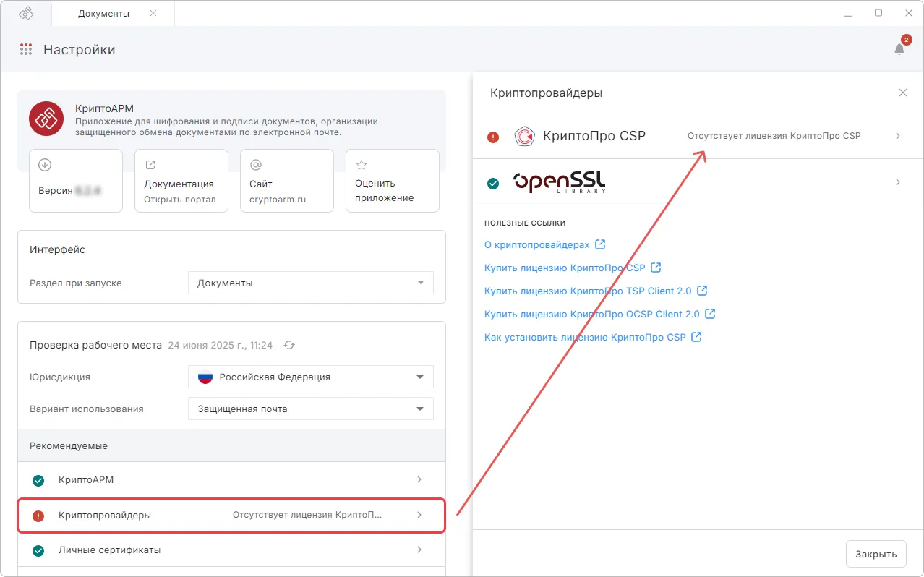924x577 pixels.
Task: Open the Вариант использования dropdown
Action: click(311, 409)
